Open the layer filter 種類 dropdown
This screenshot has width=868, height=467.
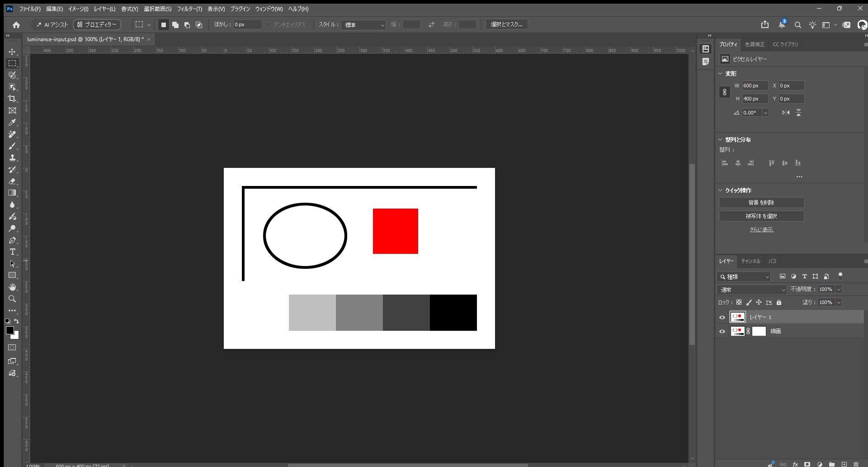click(x=744, y=276)
